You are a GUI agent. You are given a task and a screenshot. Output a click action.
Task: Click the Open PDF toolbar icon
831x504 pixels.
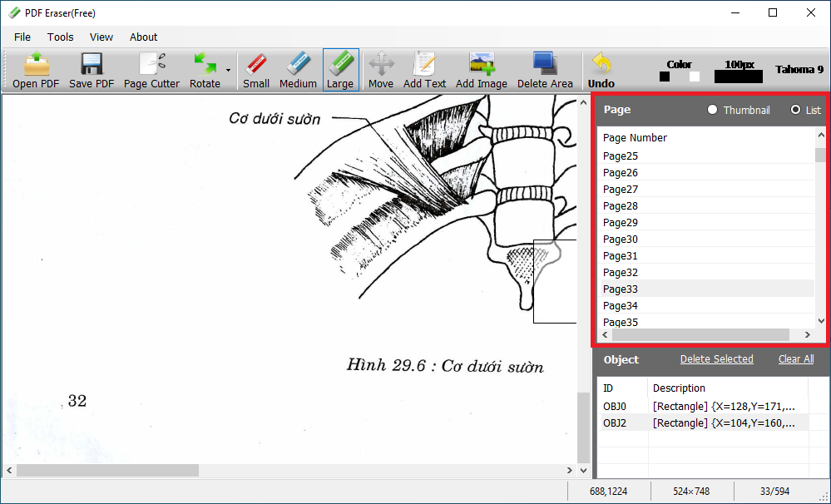tap(36, 65)
